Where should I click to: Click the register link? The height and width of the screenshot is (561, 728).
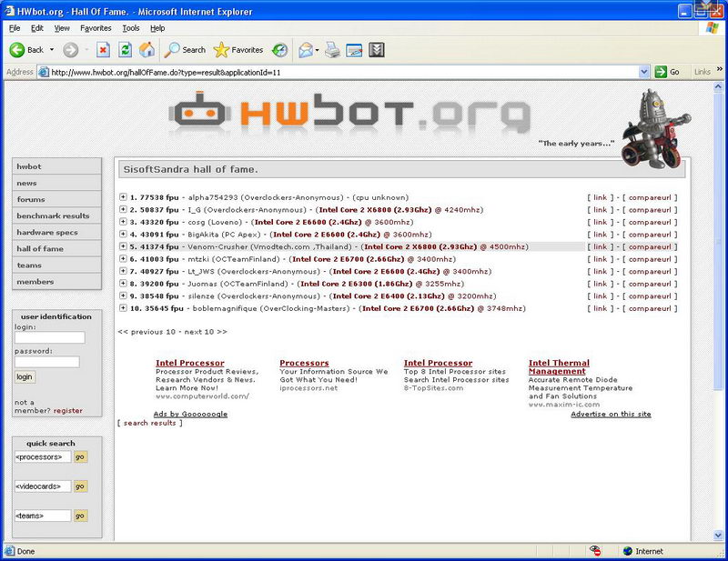(x=67, y=411)
